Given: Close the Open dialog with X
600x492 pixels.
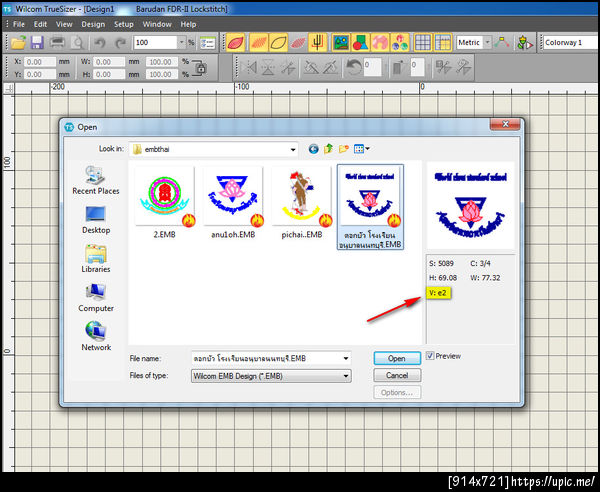Looking at the screenshot, I should 505,124.
